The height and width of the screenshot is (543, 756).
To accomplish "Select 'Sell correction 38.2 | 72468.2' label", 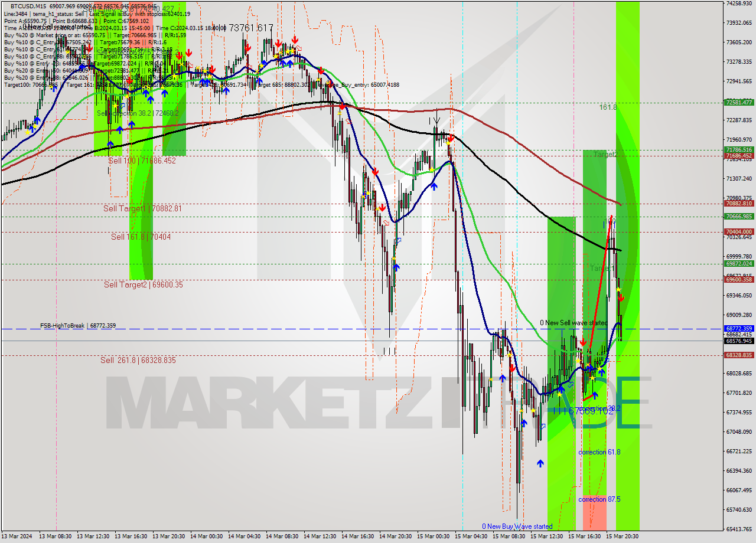I will (138, 113).
